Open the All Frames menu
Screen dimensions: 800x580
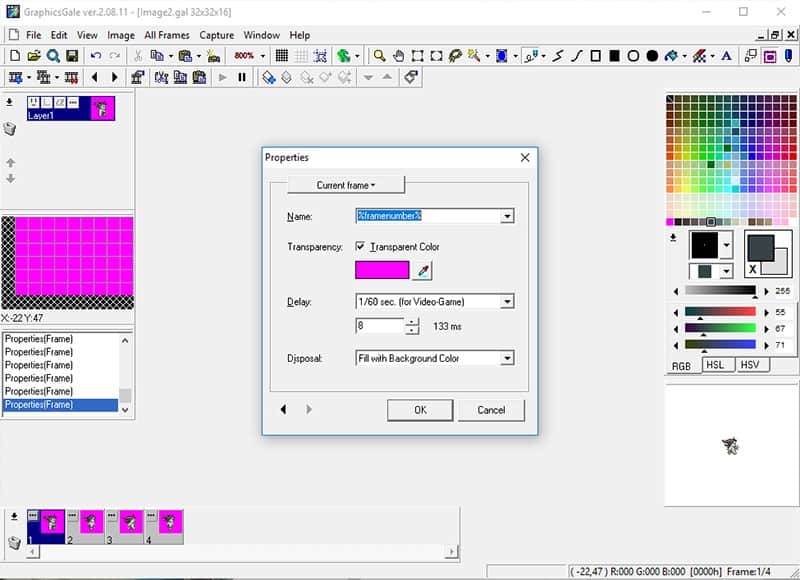coord(167,35)
